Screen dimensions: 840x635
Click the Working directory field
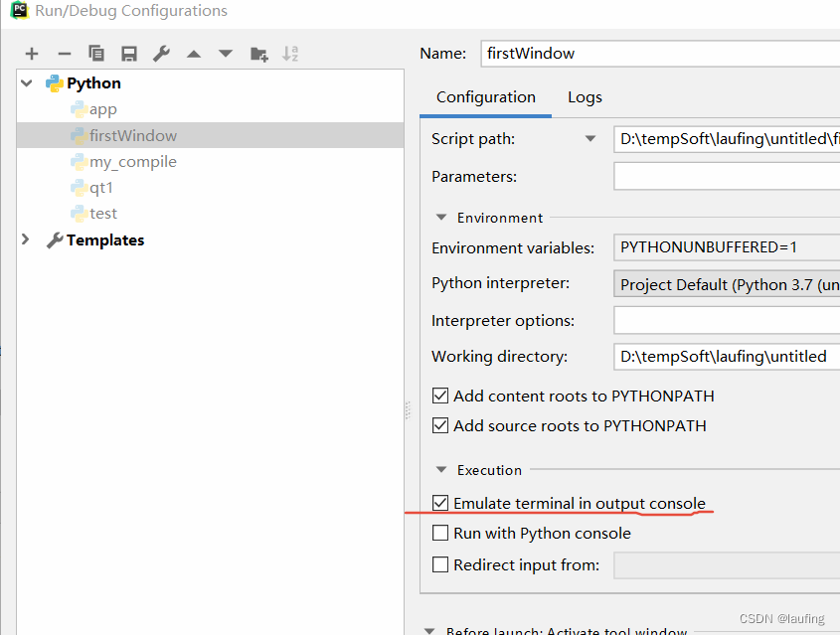[727, 357]
